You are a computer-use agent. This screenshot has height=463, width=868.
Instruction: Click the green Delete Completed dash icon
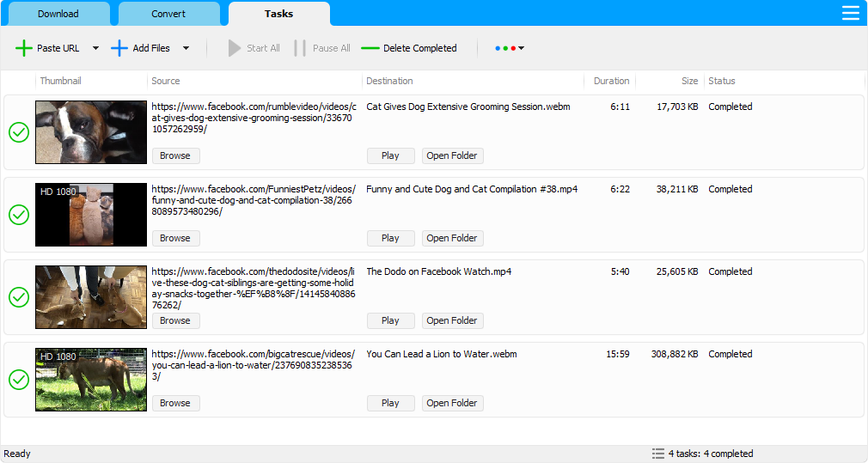pyautogui.click(x=370, y=48)
